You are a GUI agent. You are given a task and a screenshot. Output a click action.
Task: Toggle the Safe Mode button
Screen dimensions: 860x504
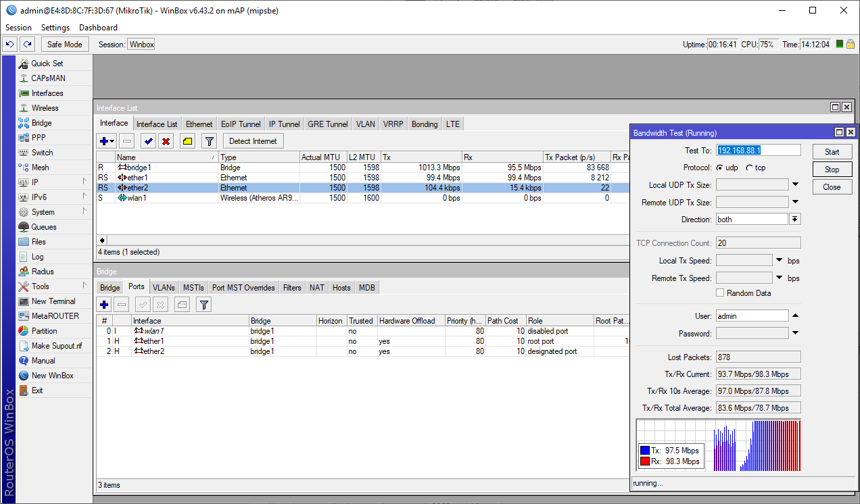tap(65, 44)
